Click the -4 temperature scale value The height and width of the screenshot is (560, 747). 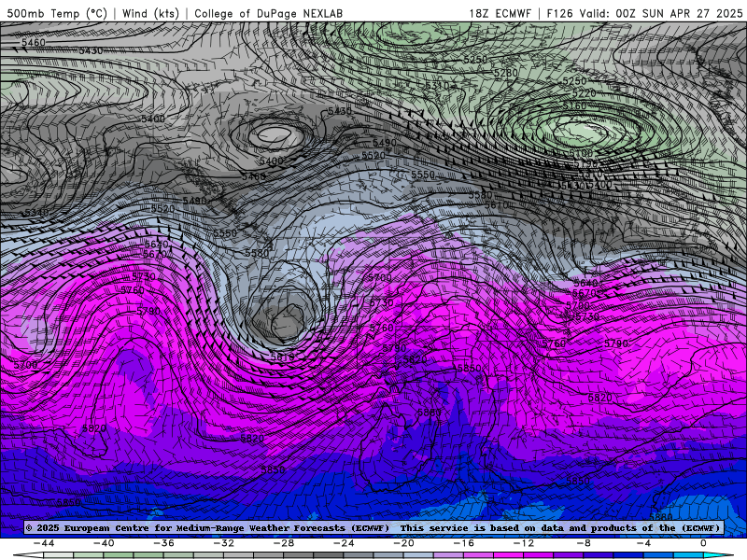click(x=644, y=543)
